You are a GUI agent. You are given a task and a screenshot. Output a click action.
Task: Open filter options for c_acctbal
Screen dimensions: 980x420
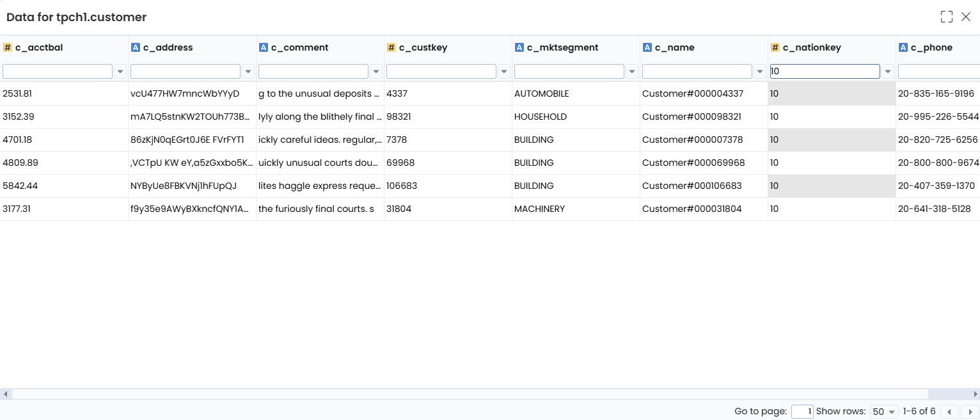click(x=120, y=72)
